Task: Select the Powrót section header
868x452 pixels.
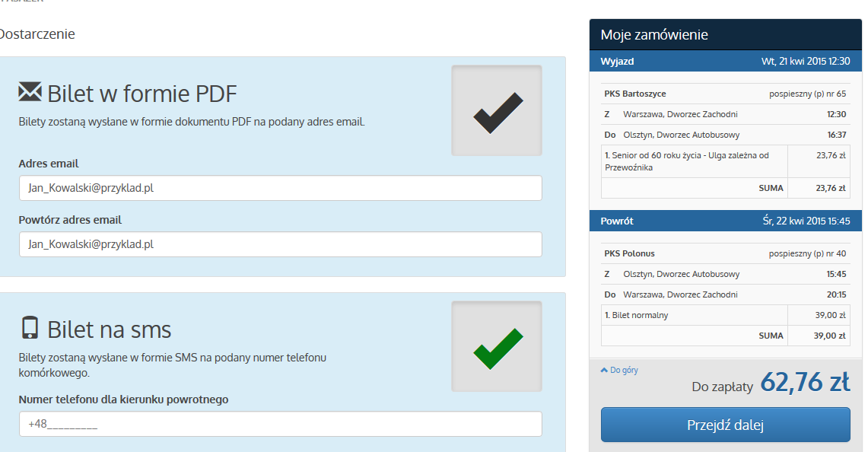Action: [725, 221]
